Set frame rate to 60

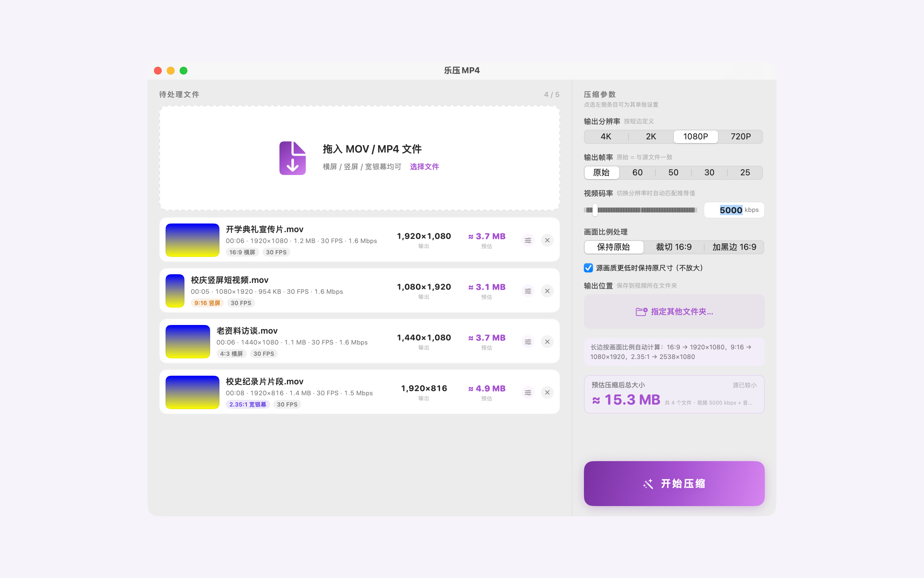[637, 172]
